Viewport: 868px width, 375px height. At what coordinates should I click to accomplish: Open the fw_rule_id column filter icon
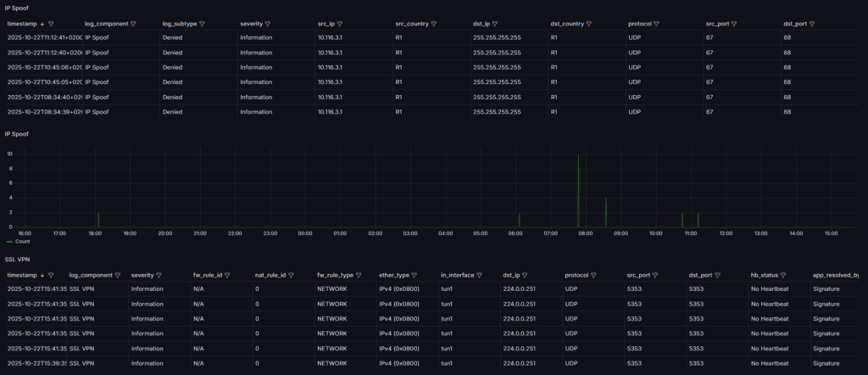point(229,275)
